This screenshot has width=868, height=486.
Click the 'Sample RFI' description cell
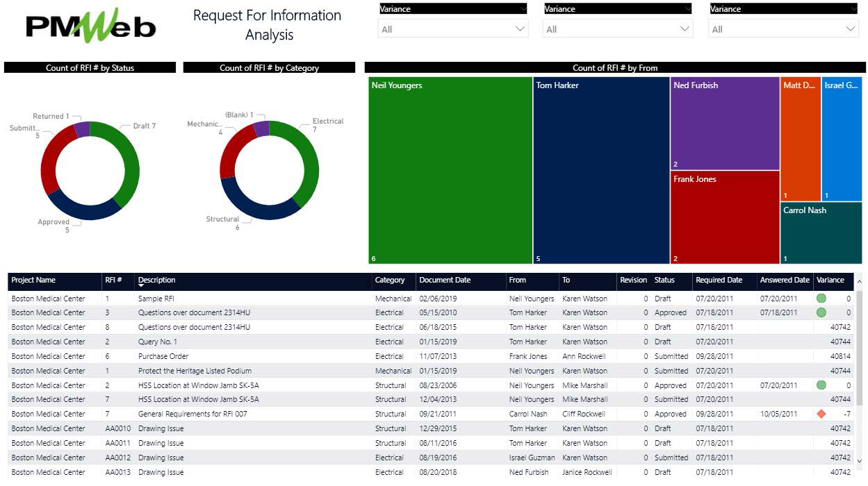[x=156, y=299]
